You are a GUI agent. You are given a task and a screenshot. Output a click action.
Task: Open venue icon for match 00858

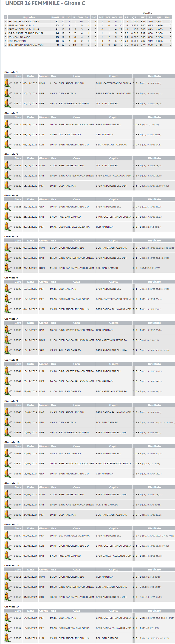pos(8,546)
